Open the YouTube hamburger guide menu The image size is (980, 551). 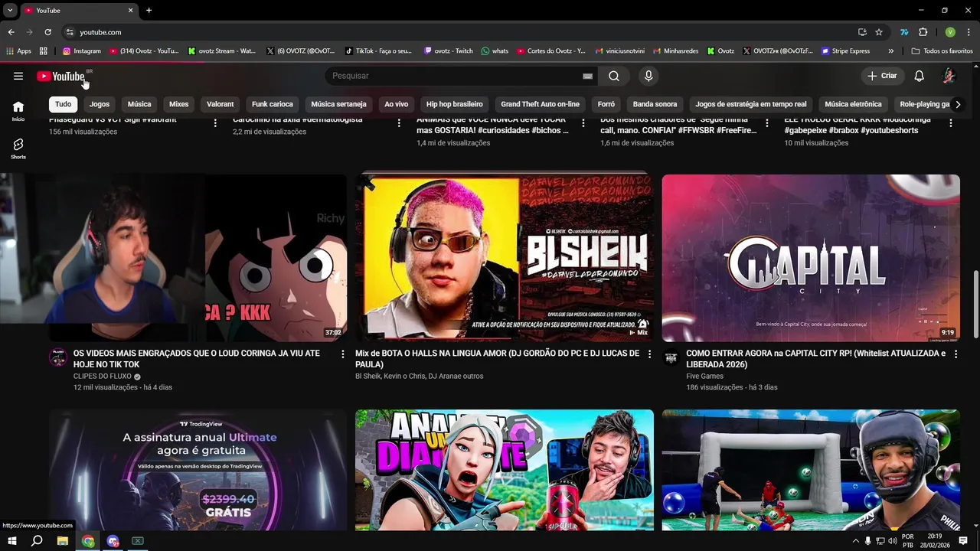18,76
